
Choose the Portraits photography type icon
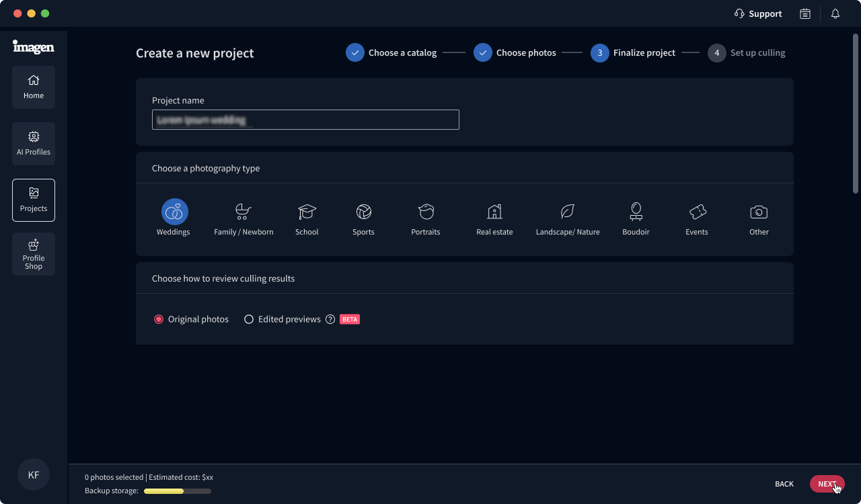tap(426, 212)
